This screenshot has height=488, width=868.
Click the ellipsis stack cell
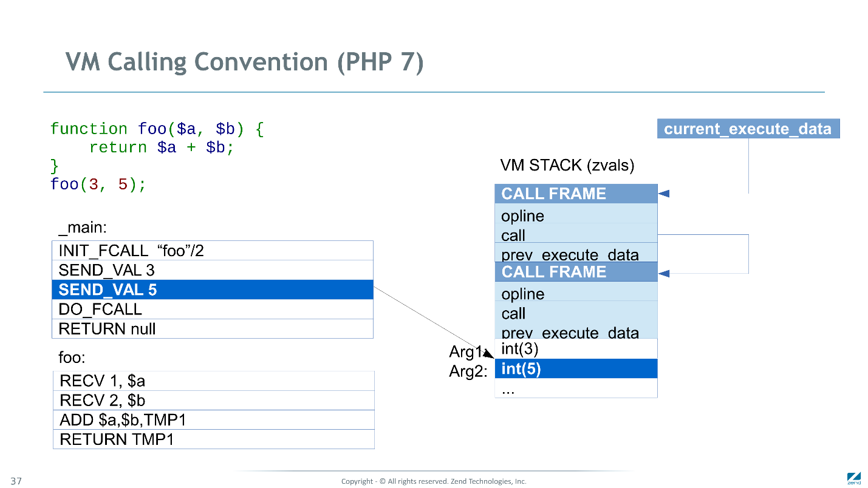[576, 388]
